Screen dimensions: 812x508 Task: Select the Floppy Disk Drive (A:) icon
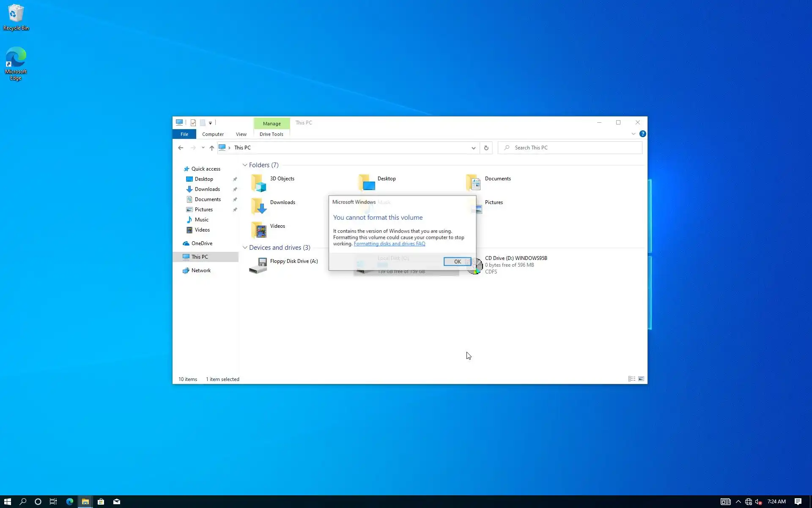(258, 265)
